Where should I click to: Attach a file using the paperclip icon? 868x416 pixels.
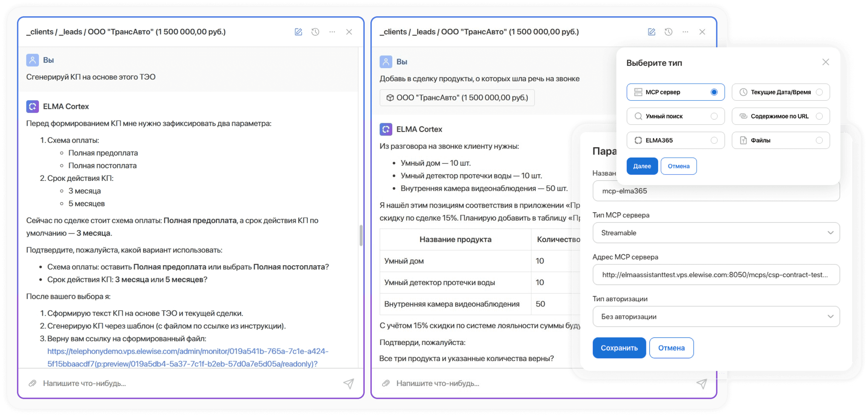pos(33,383)
